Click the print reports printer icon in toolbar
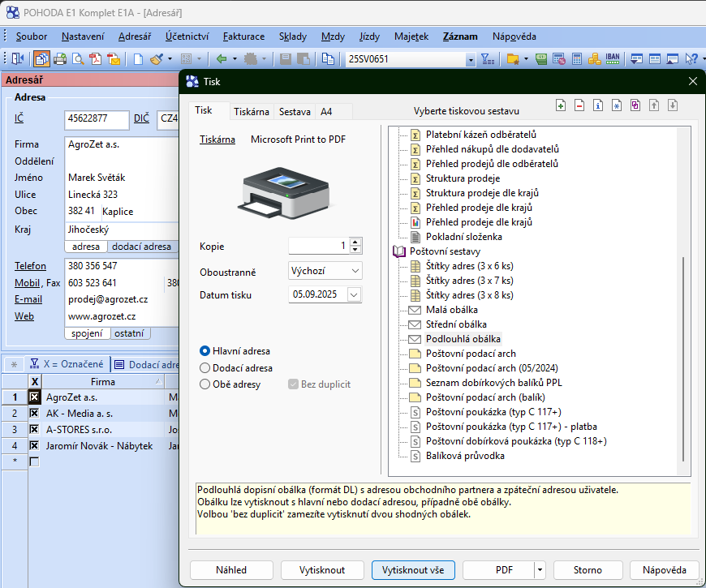Screen dimensions: 706x588 (x=60, y=59)
